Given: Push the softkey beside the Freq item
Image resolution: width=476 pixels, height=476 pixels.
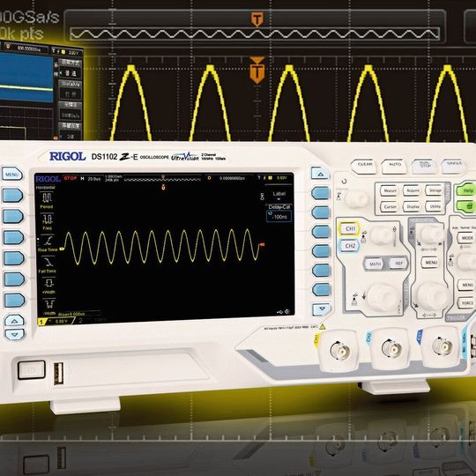Looking at the screenshot, I should (x=13, y=217).
